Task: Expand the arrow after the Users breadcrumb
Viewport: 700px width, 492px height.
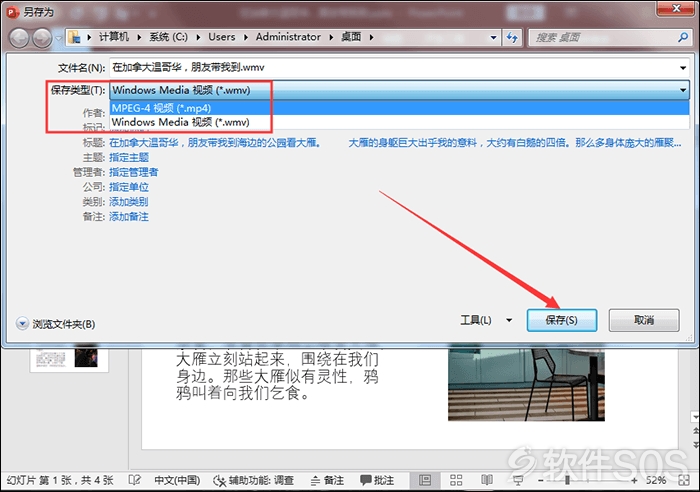Action: (246, 37)
